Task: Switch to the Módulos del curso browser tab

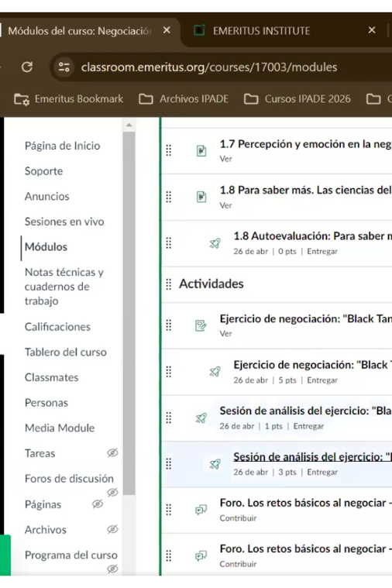Action: point(79,31)
